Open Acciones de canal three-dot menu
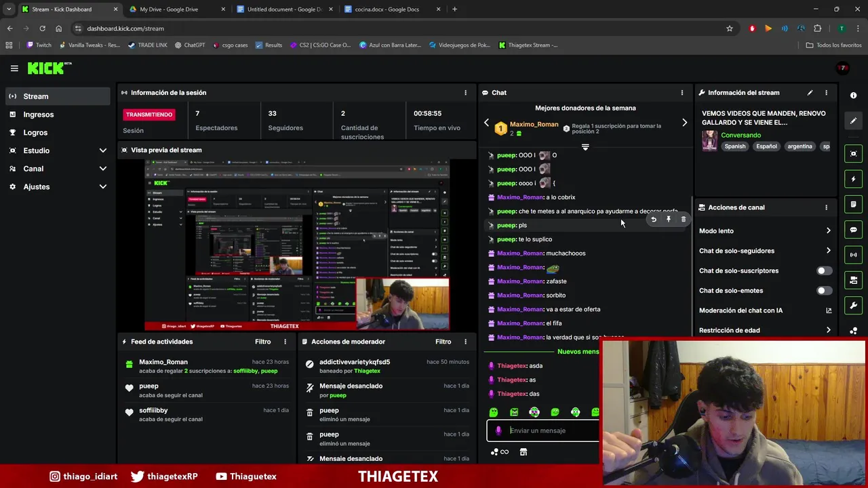This screenshot has height=488, width=868. click(826, 207)
